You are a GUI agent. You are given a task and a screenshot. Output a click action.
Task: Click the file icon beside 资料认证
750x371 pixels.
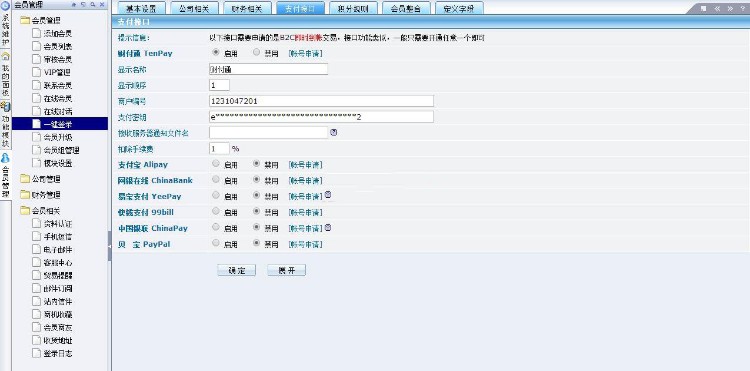36,223
